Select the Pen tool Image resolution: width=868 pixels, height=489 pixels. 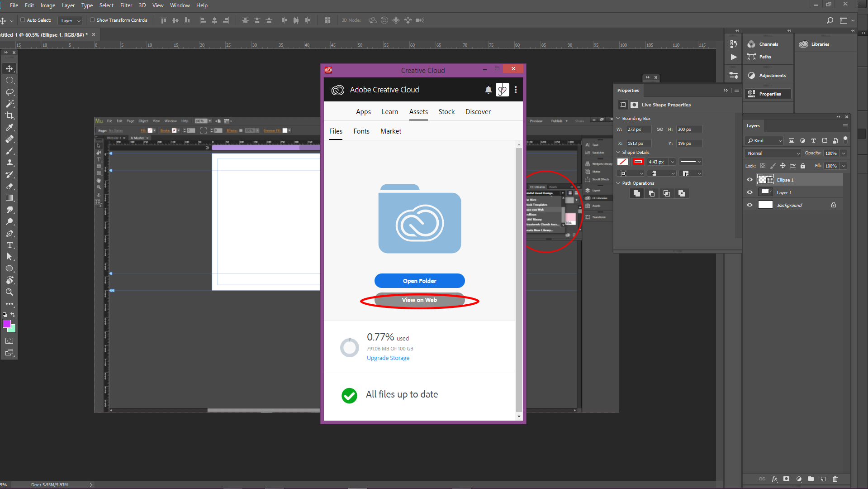point(9,233)
